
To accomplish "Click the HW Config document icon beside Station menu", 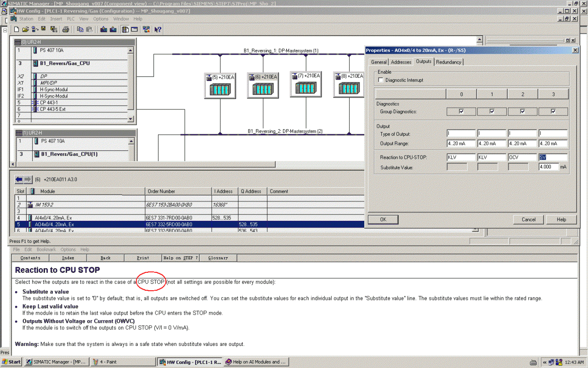I will (x=13, y=19).
